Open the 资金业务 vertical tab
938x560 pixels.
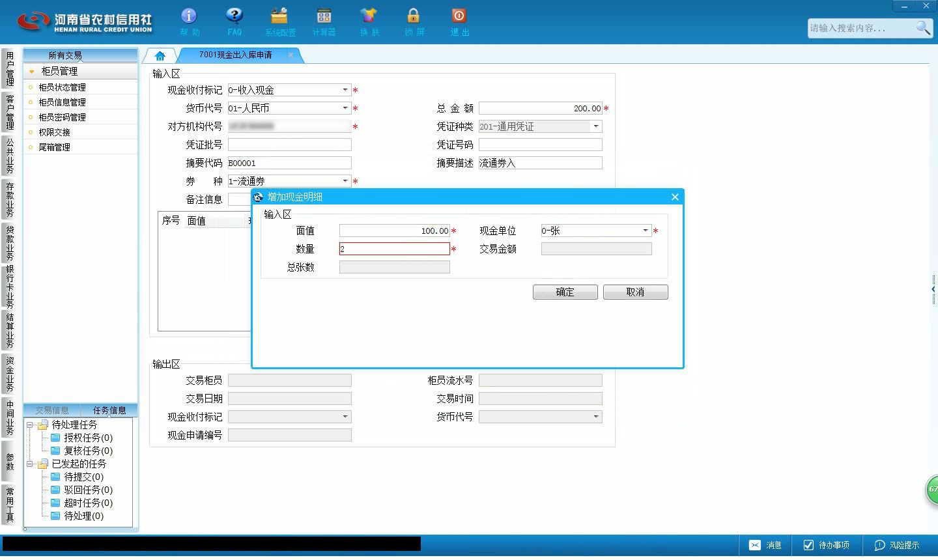9,374
